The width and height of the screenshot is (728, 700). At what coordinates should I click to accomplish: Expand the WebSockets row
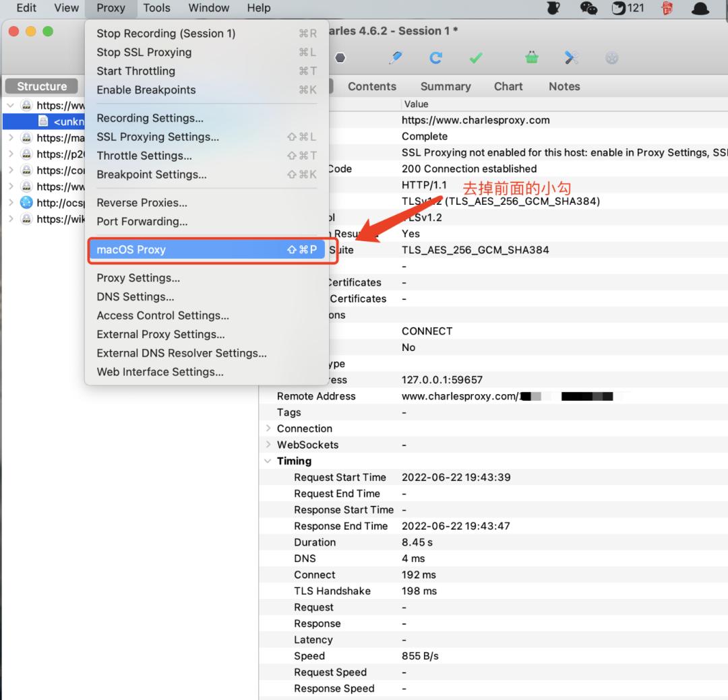coord(268,444)
